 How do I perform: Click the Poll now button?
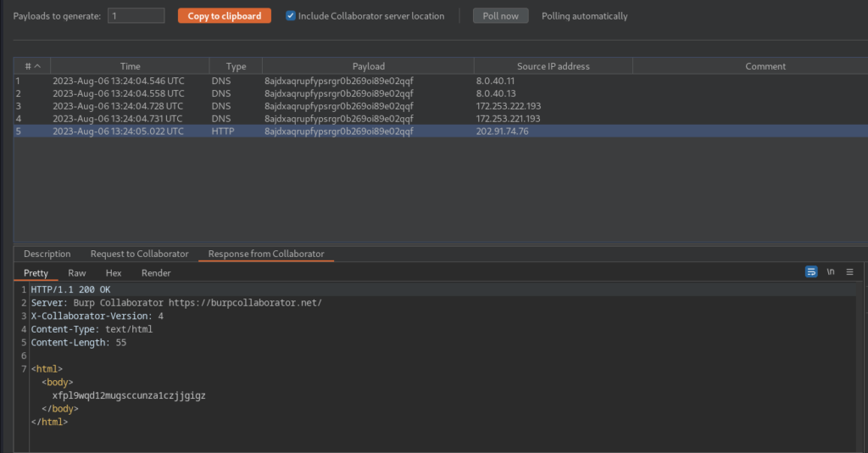(500, 15)
